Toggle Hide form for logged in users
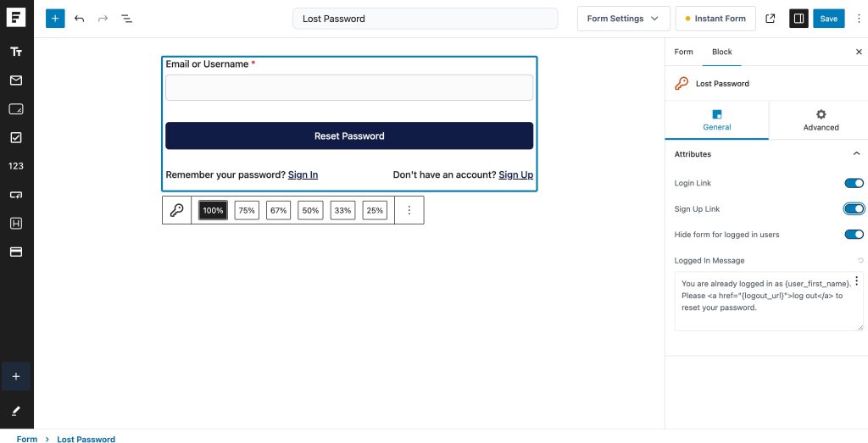 (x=854, y=235)
